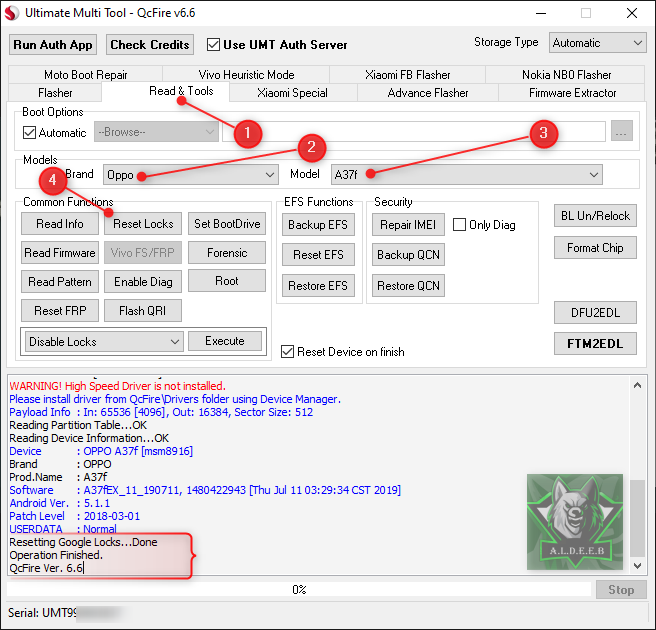Click the Execute button
The height and width of the screenshot is (630, 656).
pyautogui.click(x=225, y=341)
